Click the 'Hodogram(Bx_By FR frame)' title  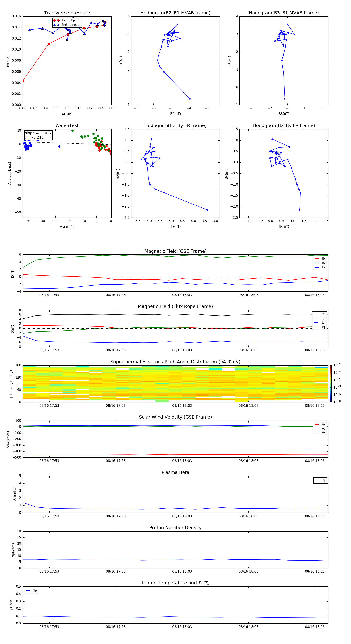point(284,125)
